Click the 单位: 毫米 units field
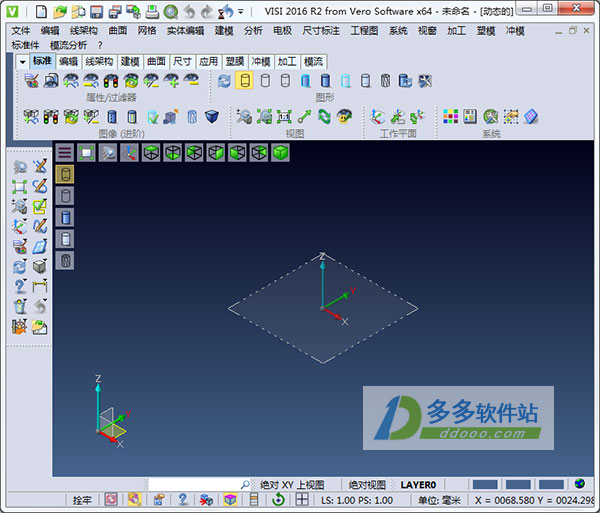The image size is (600, 513). (x=439, y=500)
